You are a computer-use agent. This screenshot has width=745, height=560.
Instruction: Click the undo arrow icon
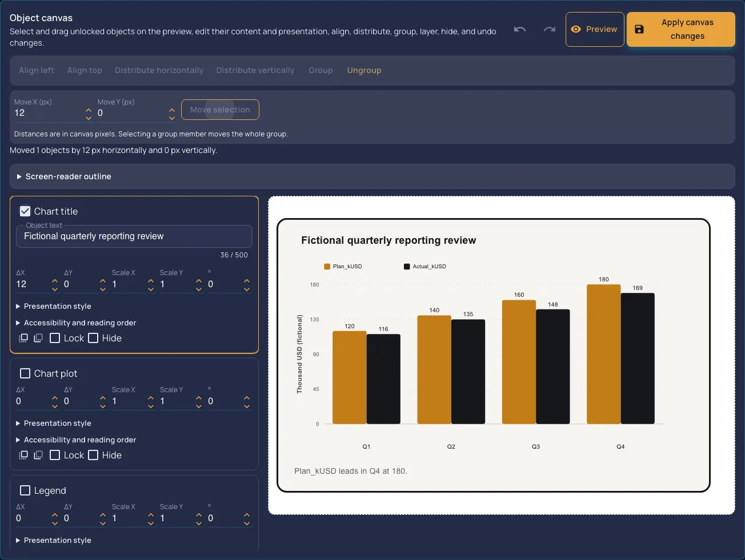click(519, 29)
